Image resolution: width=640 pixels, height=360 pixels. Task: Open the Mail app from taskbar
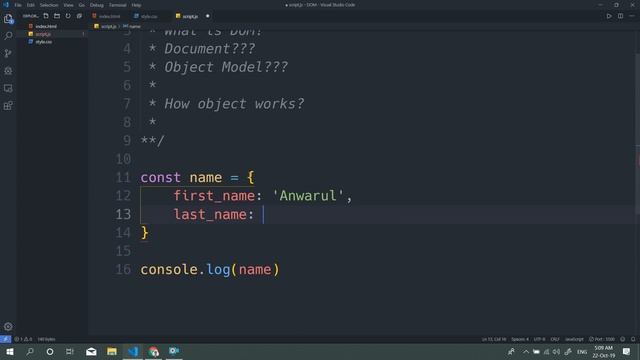[x=91, y=351]
